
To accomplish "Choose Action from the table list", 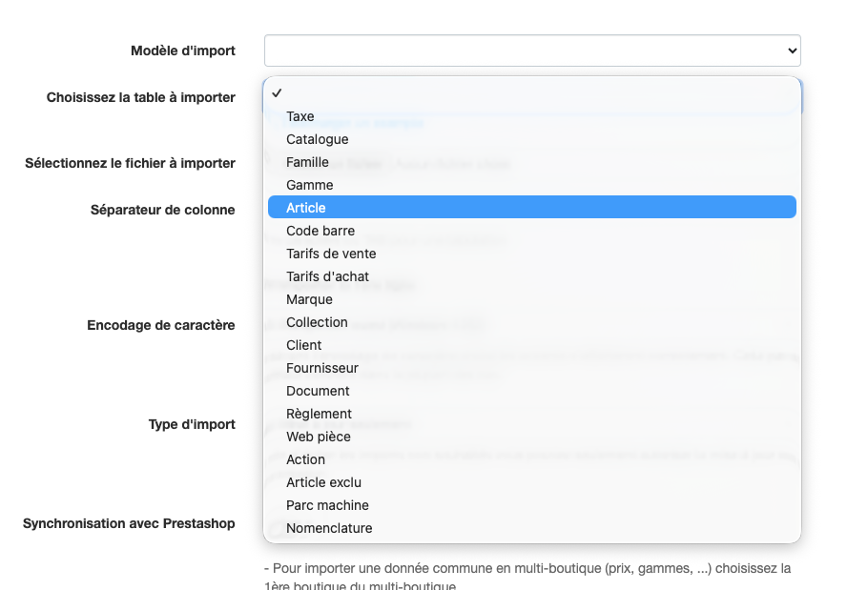I will click(x=306, y=459).
